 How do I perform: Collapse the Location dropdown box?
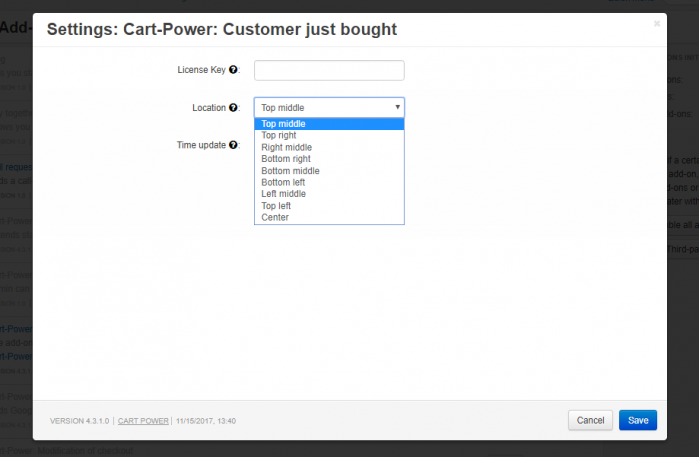click(329, 108)
